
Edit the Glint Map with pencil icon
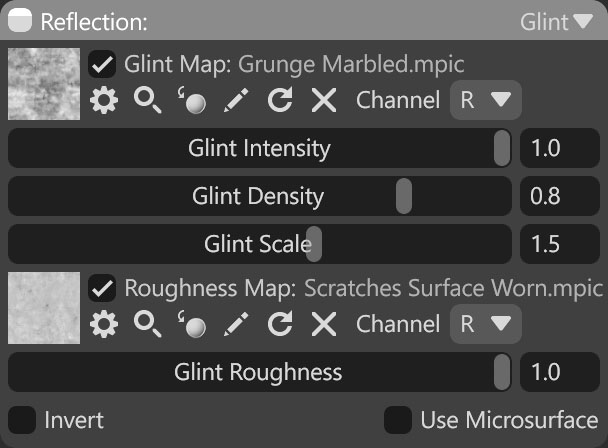[236, 100]
